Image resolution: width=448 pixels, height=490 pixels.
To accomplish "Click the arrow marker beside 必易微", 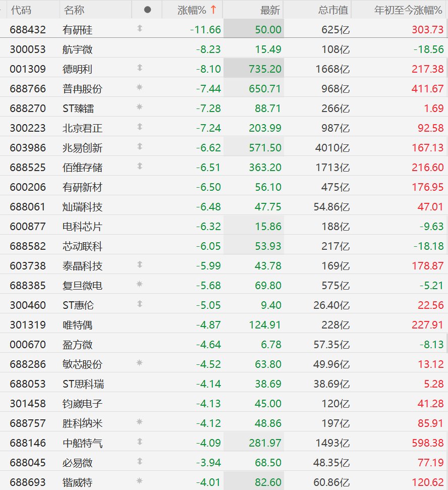I will point(140,462).
